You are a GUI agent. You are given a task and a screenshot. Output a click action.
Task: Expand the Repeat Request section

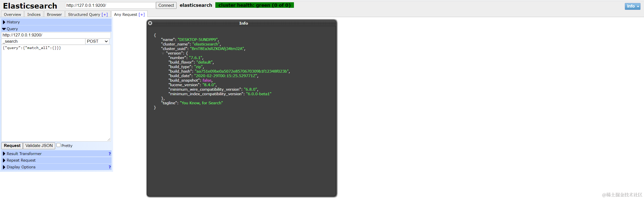pos(56,160)
